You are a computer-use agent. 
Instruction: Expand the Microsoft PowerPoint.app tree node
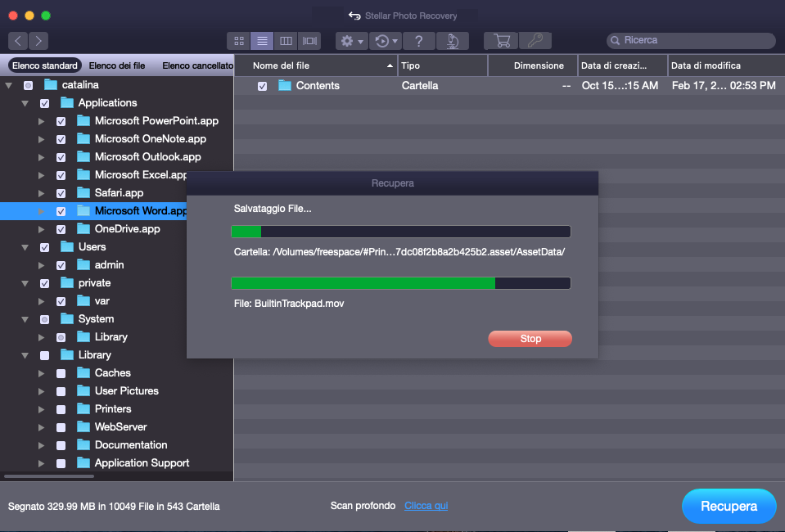42,121
